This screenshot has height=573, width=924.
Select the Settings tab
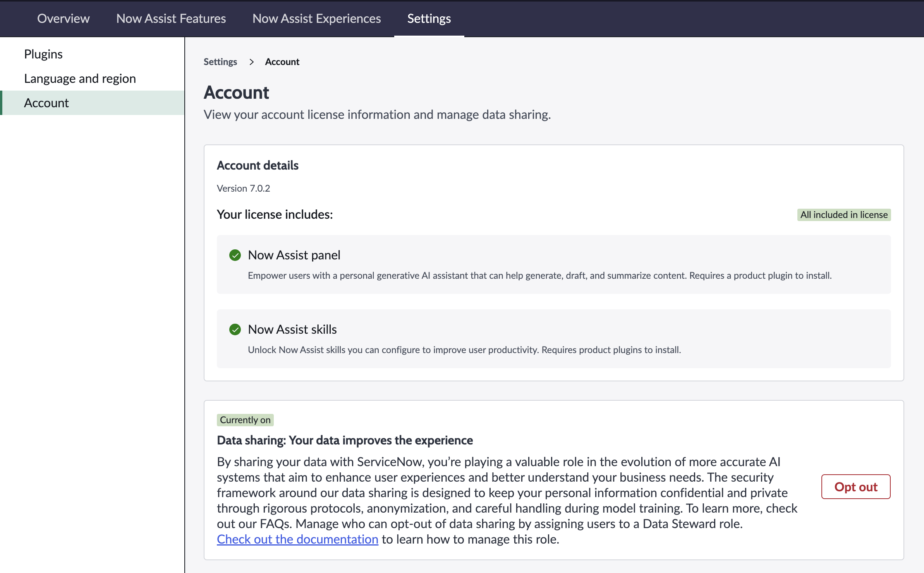tap(429, 19)
